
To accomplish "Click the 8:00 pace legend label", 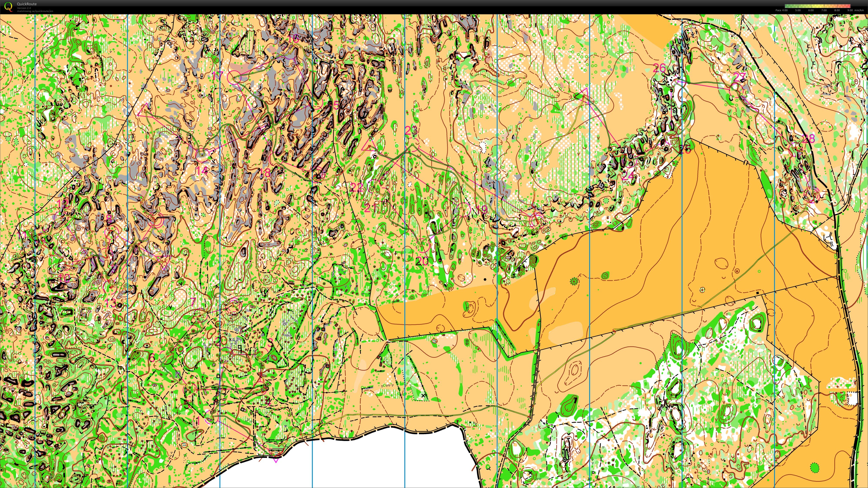I will point(837,10).
